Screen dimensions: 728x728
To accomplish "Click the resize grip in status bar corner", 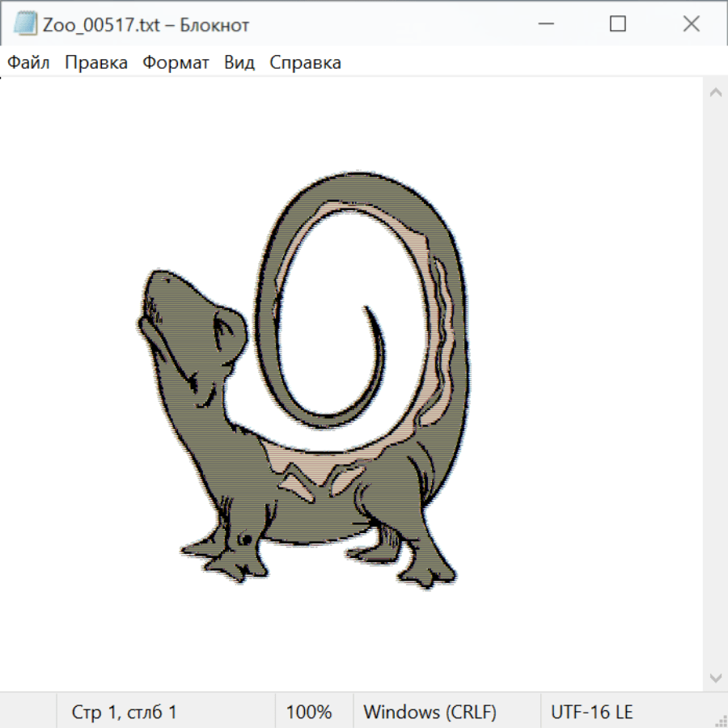I will pos(721,721).
